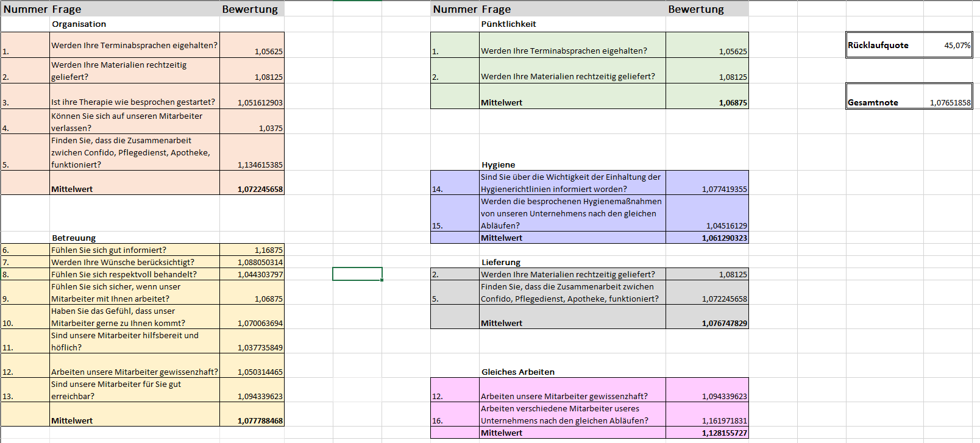Image resolution: width=980 pixels, height=443 pixels.
Task: Select the value 1,0375
Action: coord(252,121)
